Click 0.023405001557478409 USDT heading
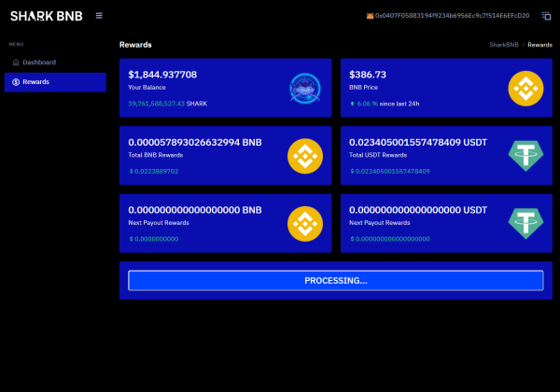 pos(418,143)
